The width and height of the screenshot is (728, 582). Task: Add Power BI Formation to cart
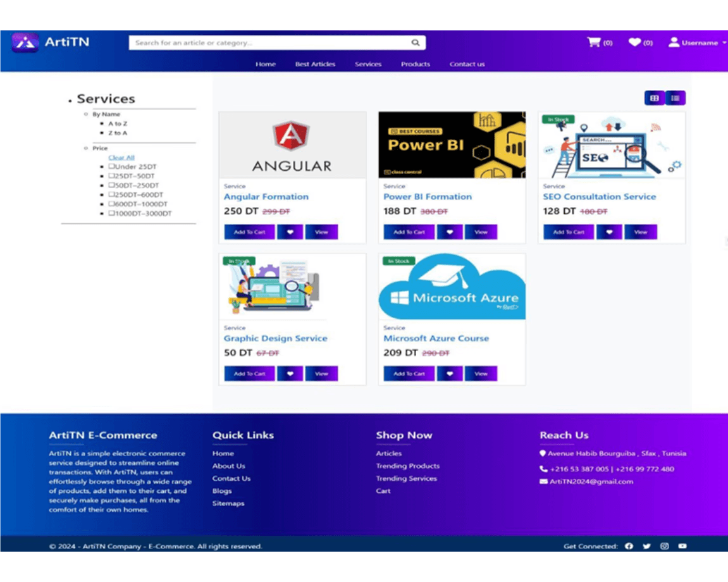[409, 232]
